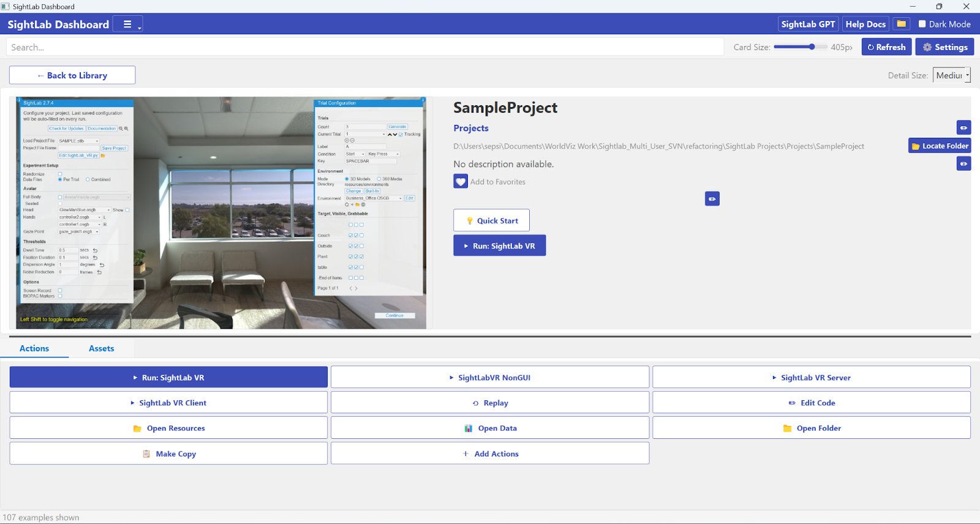Open the hamburger menu beside SightLab Dashboard
Image resolution: width=980 pixels, height=524 pixels.
[x=127, y=24]
